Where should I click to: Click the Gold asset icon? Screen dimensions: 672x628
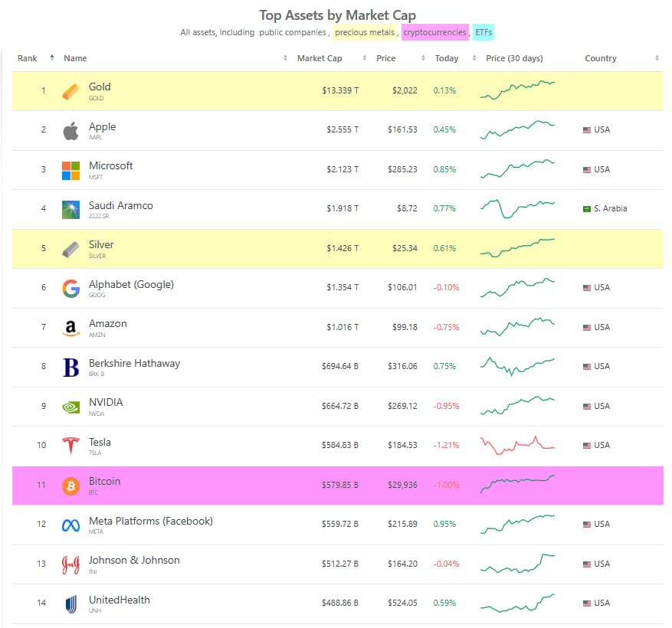click(70, 90)
